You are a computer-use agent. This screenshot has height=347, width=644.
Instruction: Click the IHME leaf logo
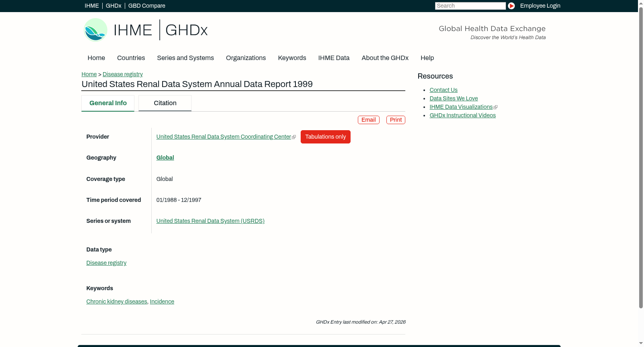click(95, 30)
